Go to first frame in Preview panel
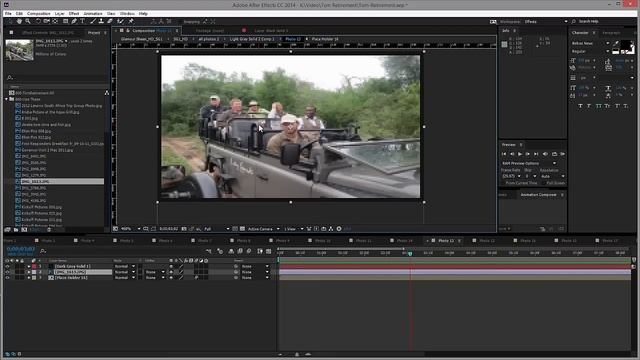The image size is (640, 360). 504,154
